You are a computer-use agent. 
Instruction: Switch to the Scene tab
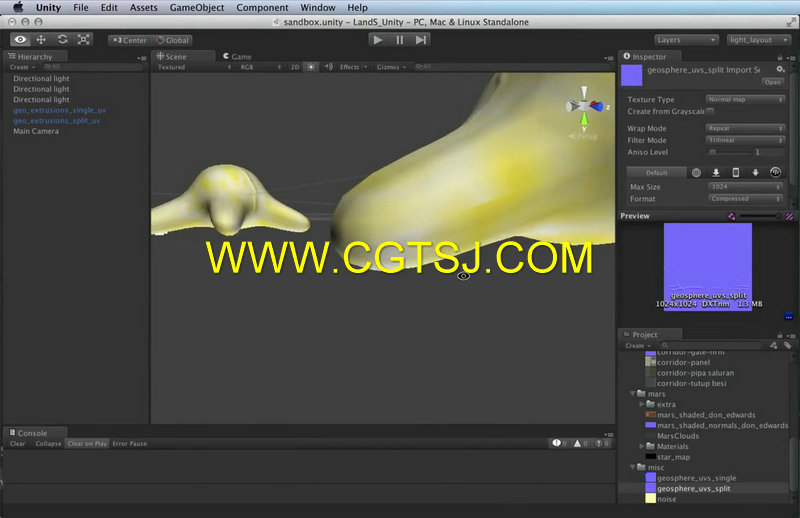tap(172, 57)
